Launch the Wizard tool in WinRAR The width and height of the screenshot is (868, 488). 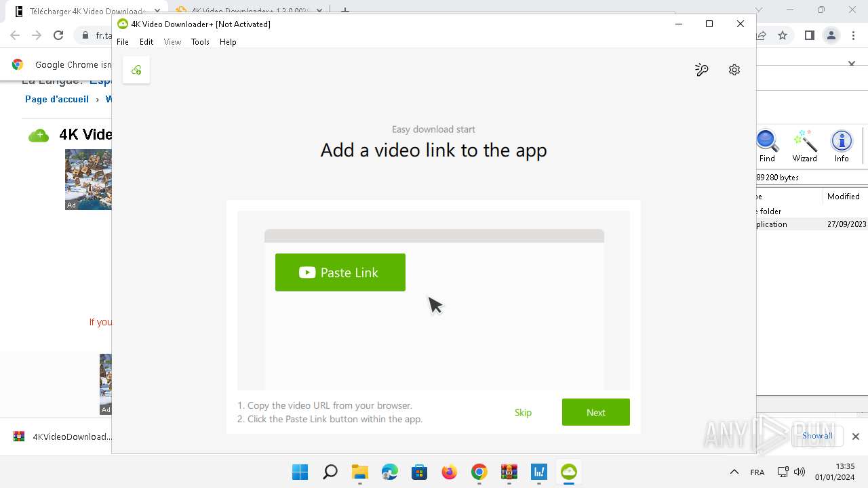pos(805,146)
